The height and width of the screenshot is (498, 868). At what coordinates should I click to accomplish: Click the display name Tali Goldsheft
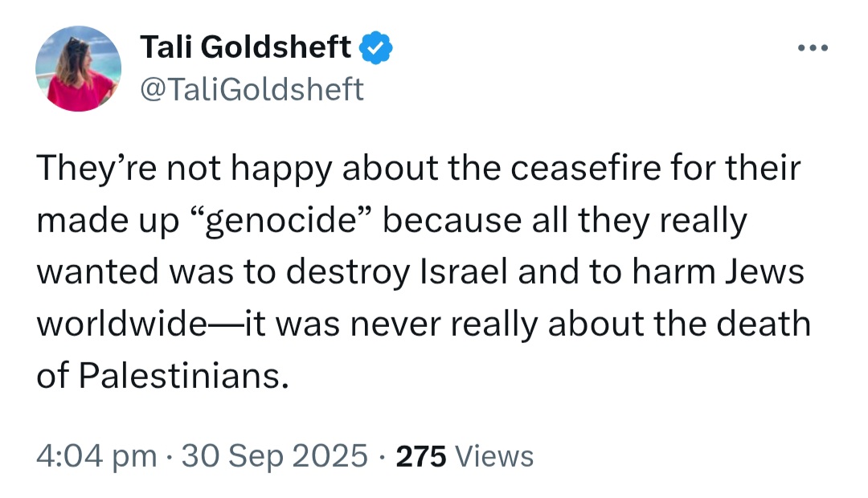(245, 47)
